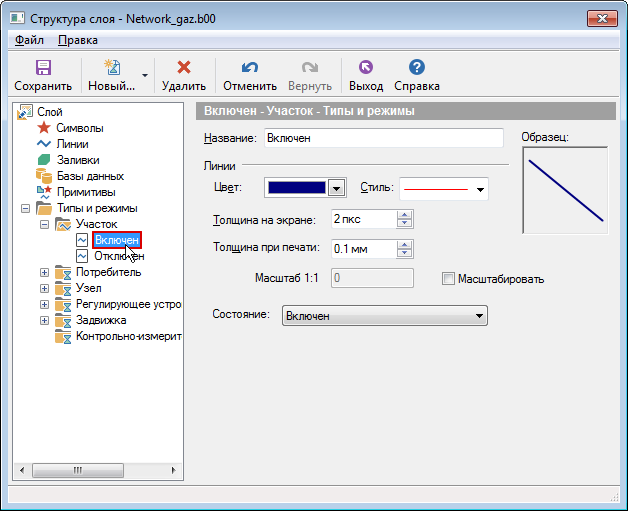Viewport: 628px width, 511px height.
Task: Open the Правка menu
Action: [x=78, y=41]
